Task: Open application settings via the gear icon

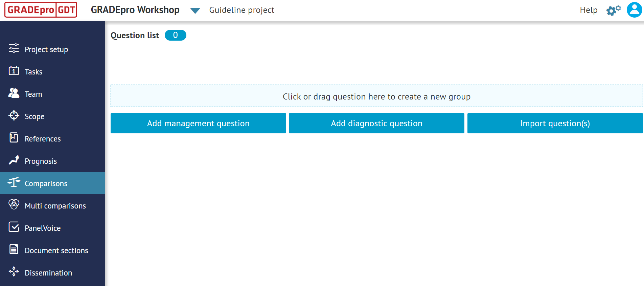Action: click(x=613, y=10)
